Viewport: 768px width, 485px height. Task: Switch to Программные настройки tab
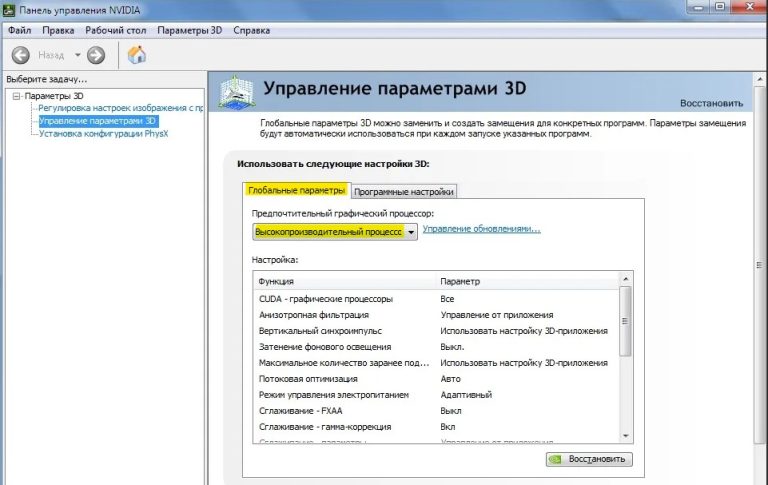point(404,192)
